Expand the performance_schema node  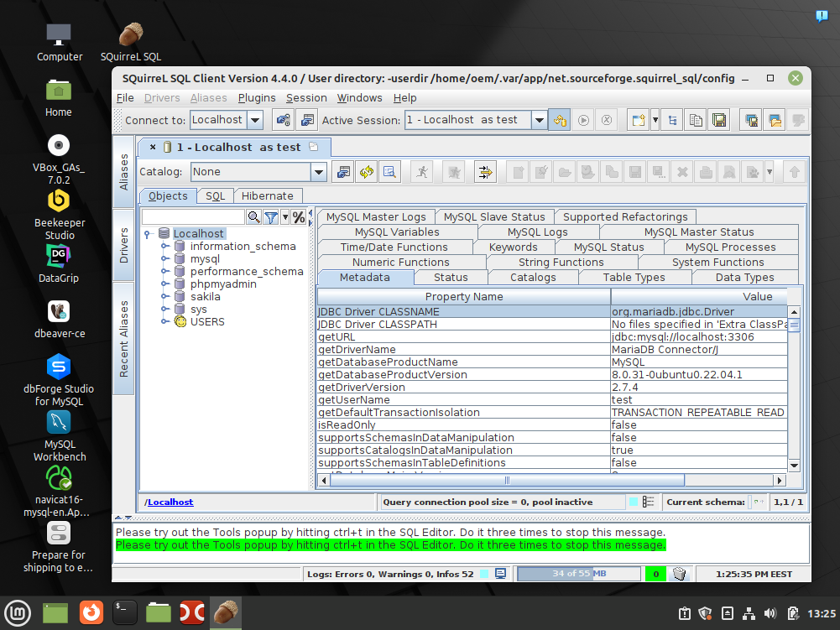[164, 272]
